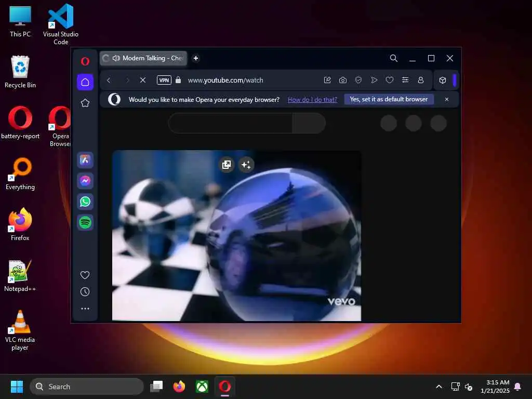Click the site security padlock icon

coord(178,80)
